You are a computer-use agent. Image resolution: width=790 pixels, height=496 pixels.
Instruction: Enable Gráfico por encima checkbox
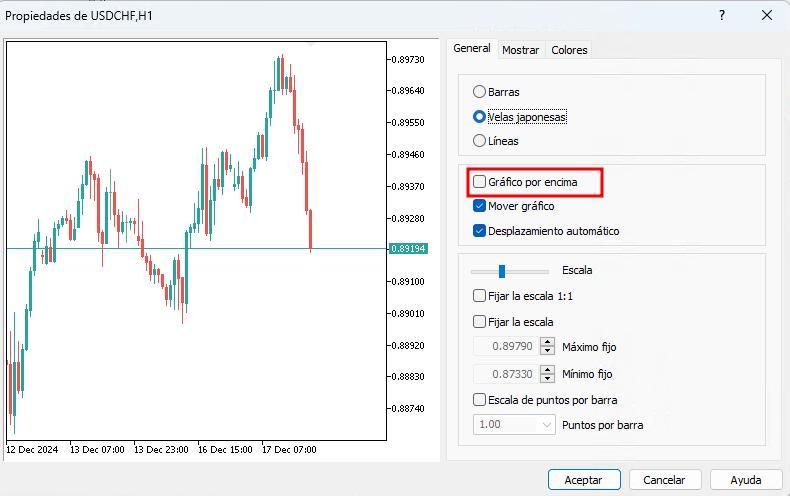[479, 181]
